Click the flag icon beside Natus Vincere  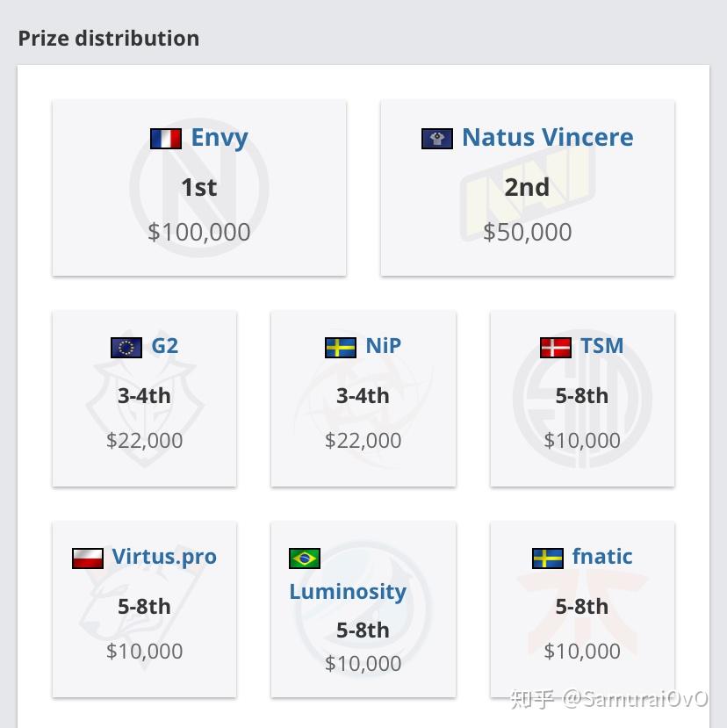(437, 139)
